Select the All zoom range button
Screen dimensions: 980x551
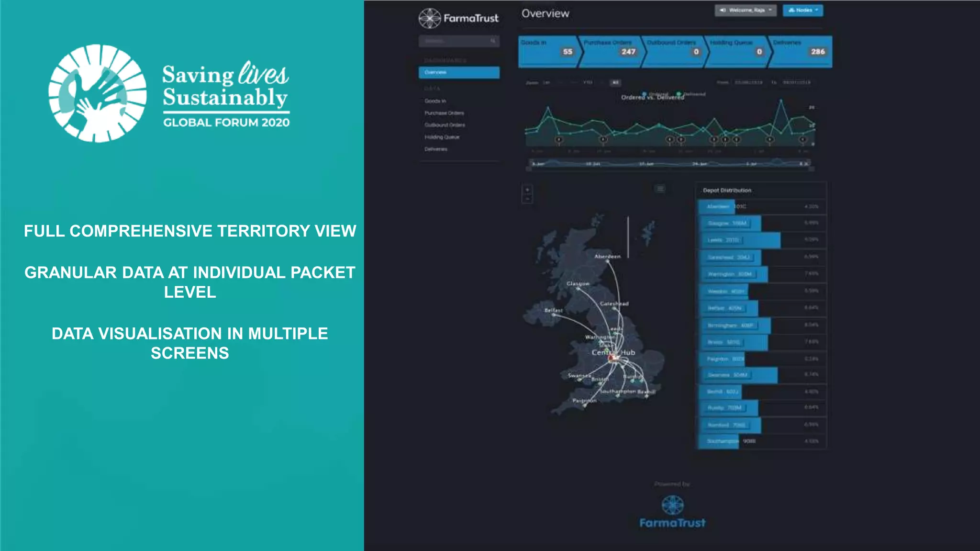point(615,82)
